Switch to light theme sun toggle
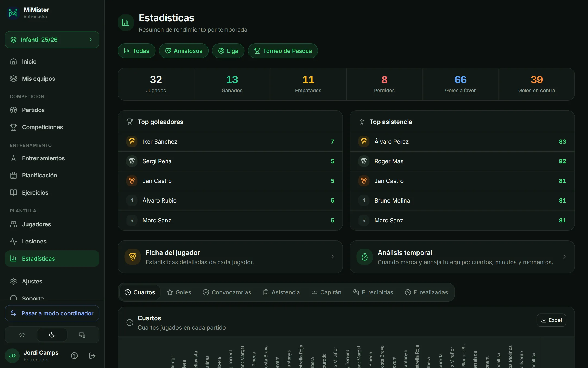Screen dimensions: 588x368 tap(22, 335)
